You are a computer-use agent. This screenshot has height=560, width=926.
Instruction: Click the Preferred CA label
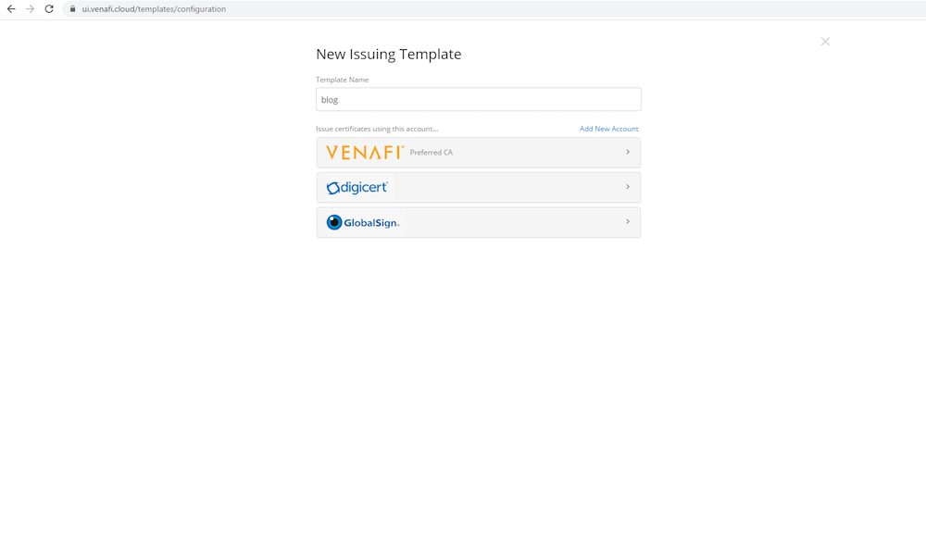(x=432, y=152)
